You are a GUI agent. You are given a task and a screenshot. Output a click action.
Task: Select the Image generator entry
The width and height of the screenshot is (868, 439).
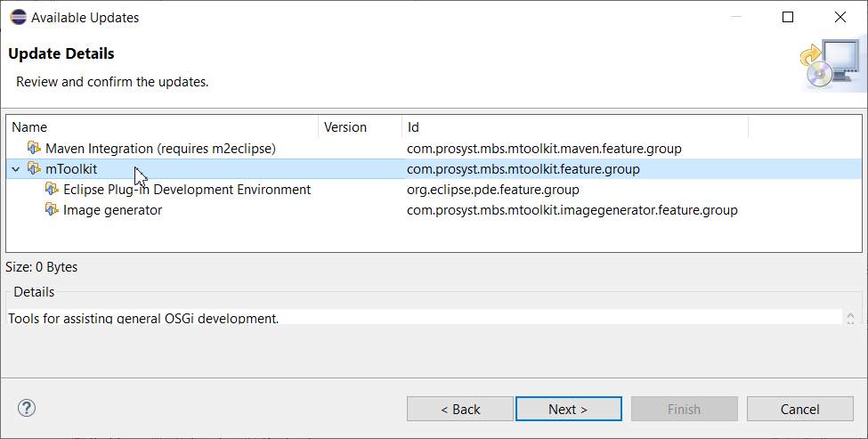pyautogui.click(x=112, y=210)
